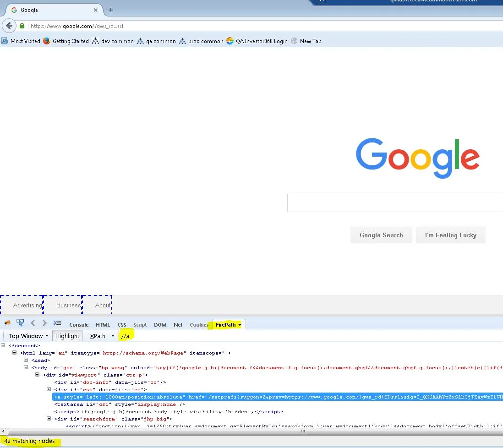Image resolution: width=503 pixels, height=448 pixels.
Task: Expand the head node
Action: point(26,360)
